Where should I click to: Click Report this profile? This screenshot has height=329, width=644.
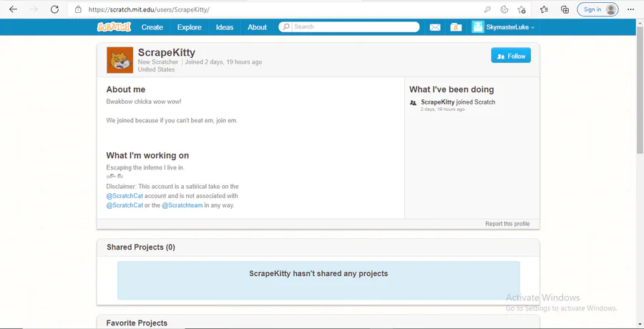point(507,224)
